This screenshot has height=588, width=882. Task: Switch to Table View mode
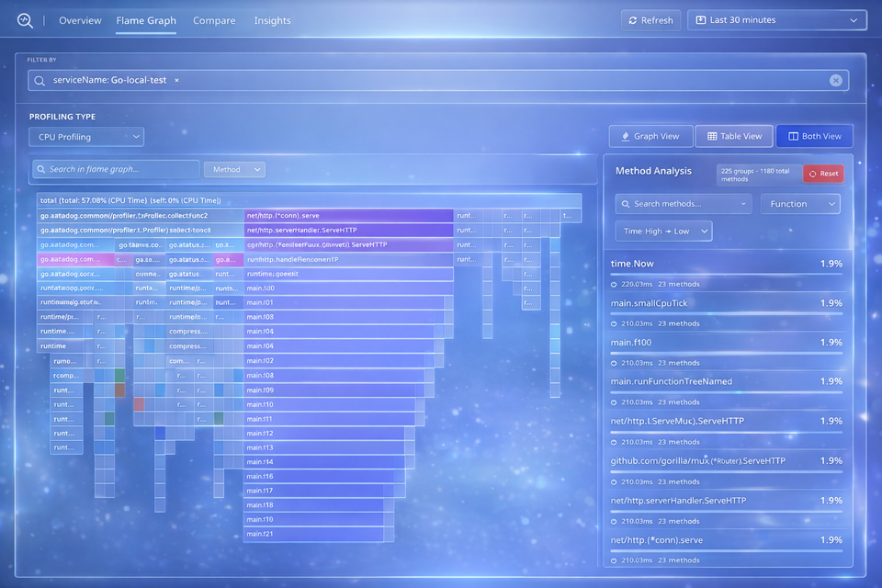pyautogui.click(x=733, y=135)
